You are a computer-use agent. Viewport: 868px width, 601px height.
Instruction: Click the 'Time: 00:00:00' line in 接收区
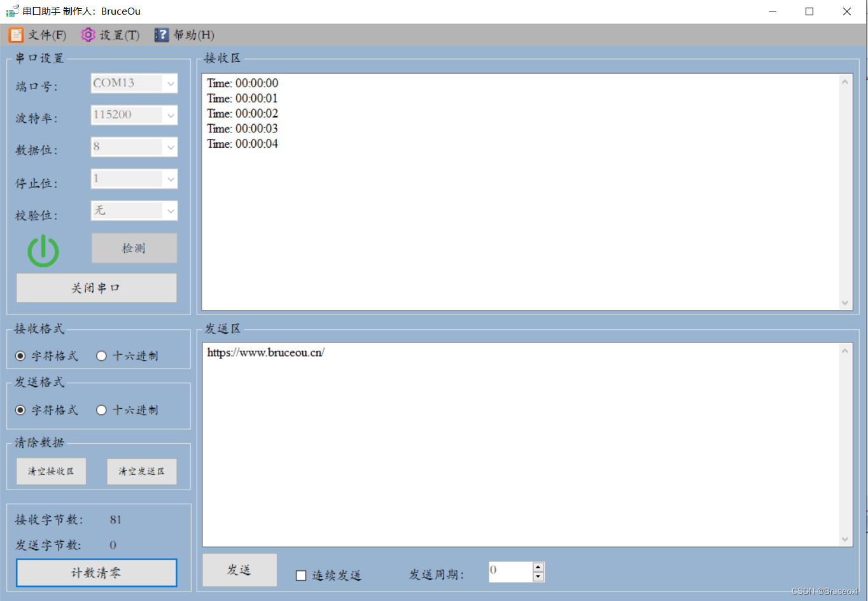tap(242, 83)
